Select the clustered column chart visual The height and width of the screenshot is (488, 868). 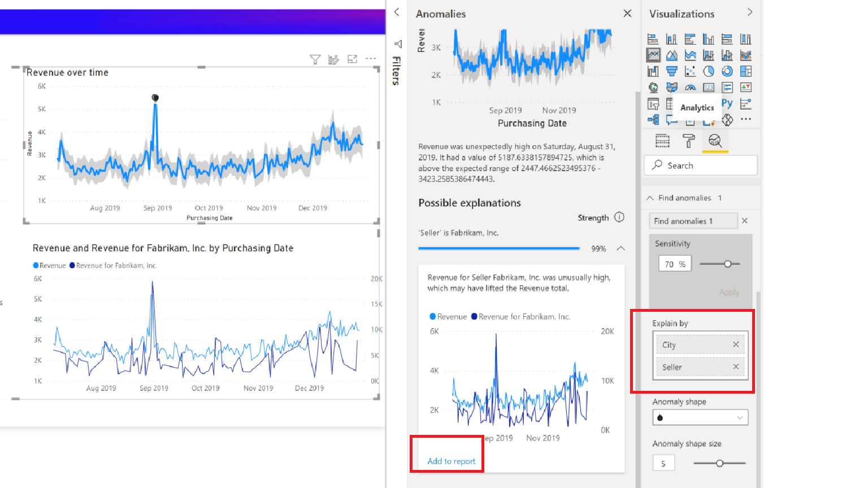(x=709, y=39)
